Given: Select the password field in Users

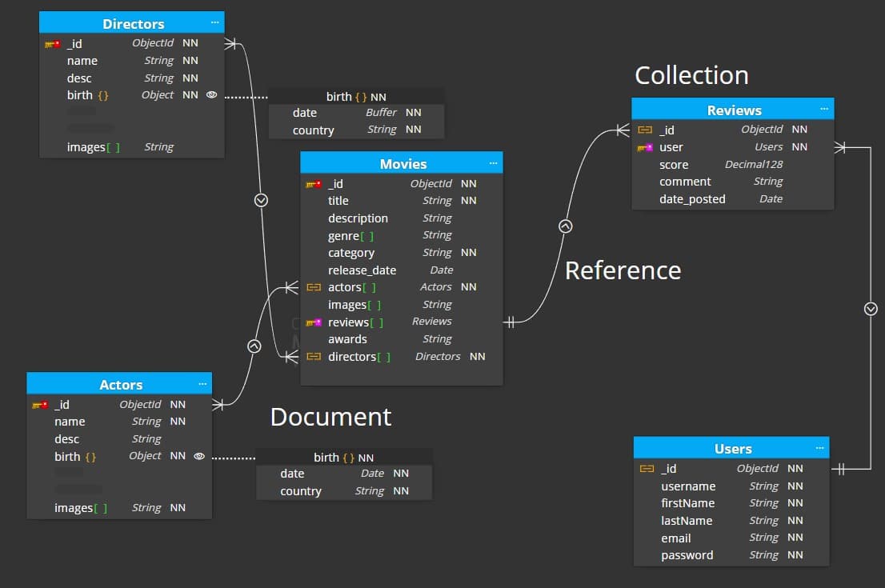Looking at the screenshot, I should pyautogui.click(x=731, y=555).
